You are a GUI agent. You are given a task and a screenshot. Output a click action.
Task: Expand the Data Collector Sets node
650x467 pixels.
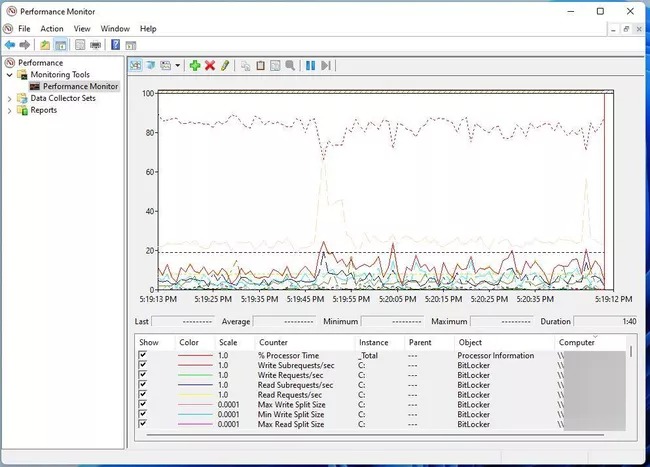(10, 99)
